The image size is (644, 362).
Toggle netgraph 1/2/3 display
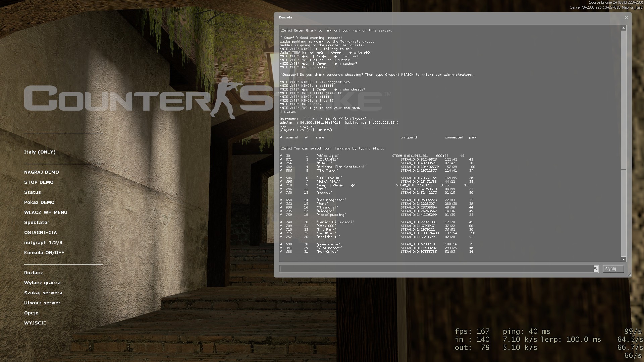click(x=43, y=243)
